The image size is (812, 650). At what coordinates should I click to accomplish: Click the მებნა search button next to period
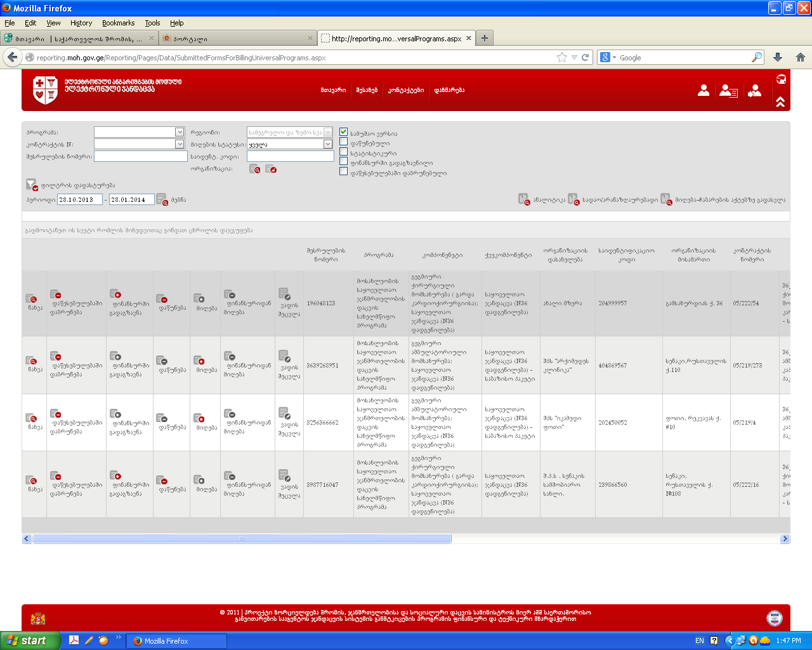pos(162,199)
